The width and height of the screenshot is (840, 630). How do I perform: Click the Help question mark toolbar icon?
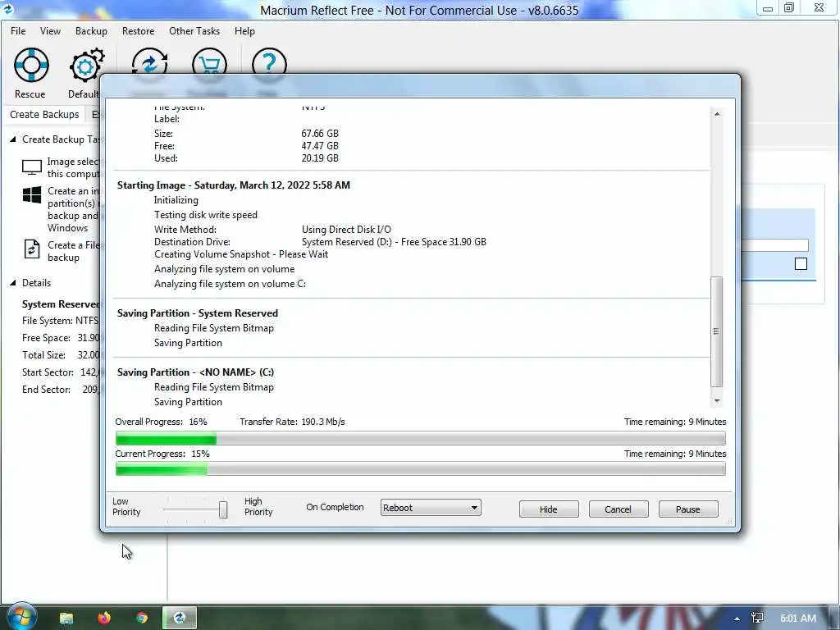pos(269,62)
